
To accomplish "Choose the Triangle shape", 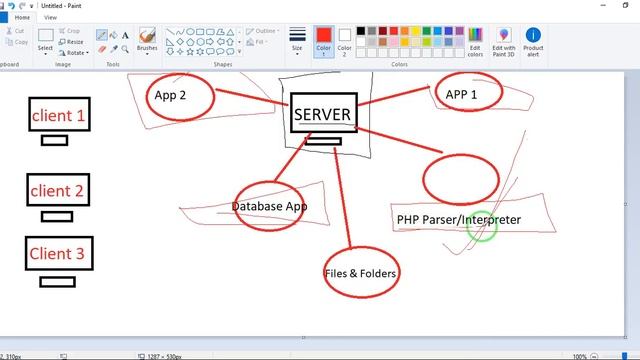I will tap(230, 32).
